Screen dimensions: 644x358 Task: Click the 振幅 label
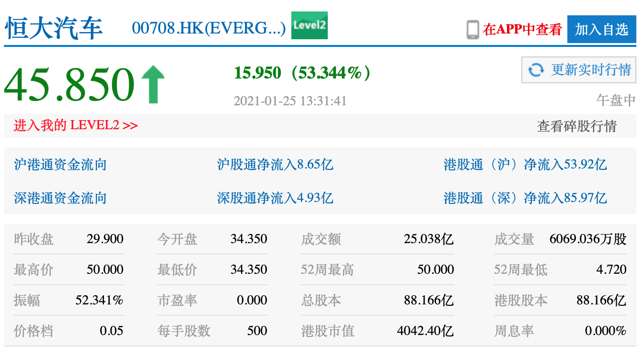[27, 300]
